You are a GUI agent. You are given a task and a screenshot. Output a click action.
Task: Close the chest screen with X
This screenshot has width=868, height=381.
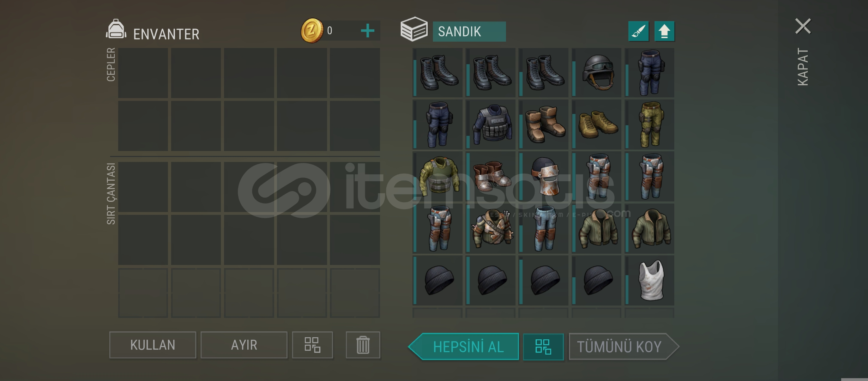[x=803, y=26]
